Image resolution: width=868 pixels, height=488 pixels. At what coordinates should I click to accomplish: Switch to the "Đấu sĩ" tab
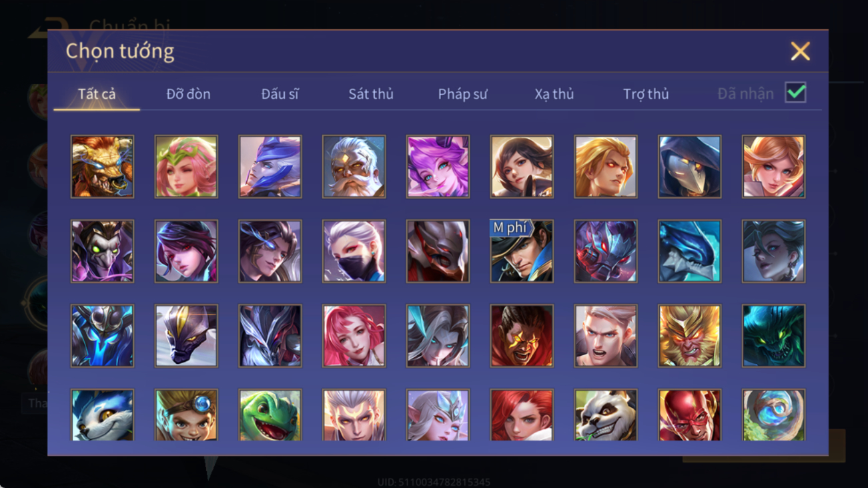pyautogui.click(x=280, y=94)
